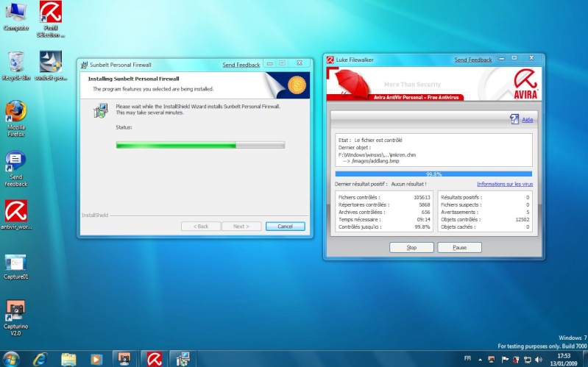The height and width of the screenshot is (367, 588).
Task: Click the Fichiers contrôlés value 105613
Action: [422, 198]
